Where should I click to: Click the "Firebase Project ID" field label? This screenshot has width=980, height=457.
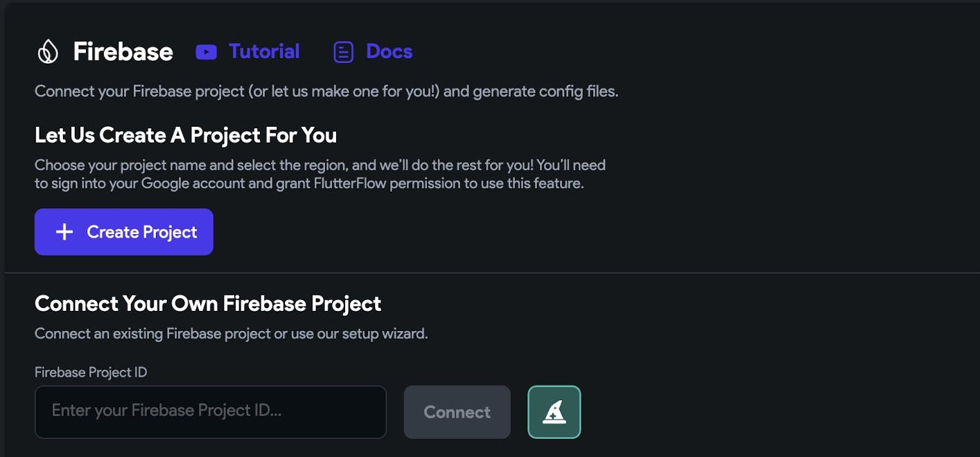[91, 373]
